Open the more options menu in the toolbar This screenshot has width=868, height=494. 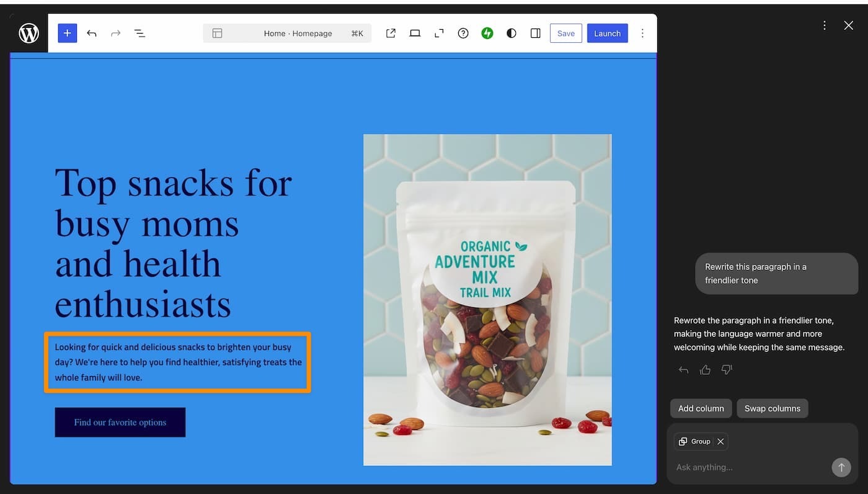click(642, 33)
